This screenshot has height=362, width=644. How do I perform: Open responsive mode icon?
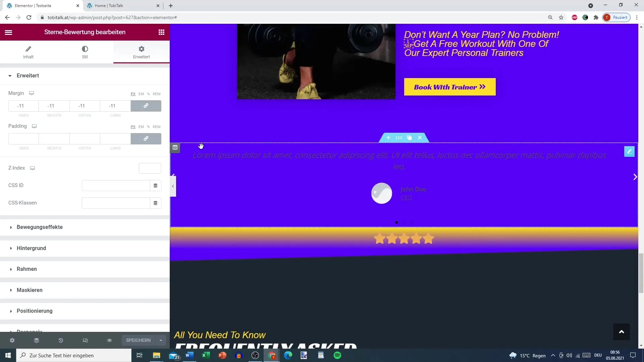(85, 340)
